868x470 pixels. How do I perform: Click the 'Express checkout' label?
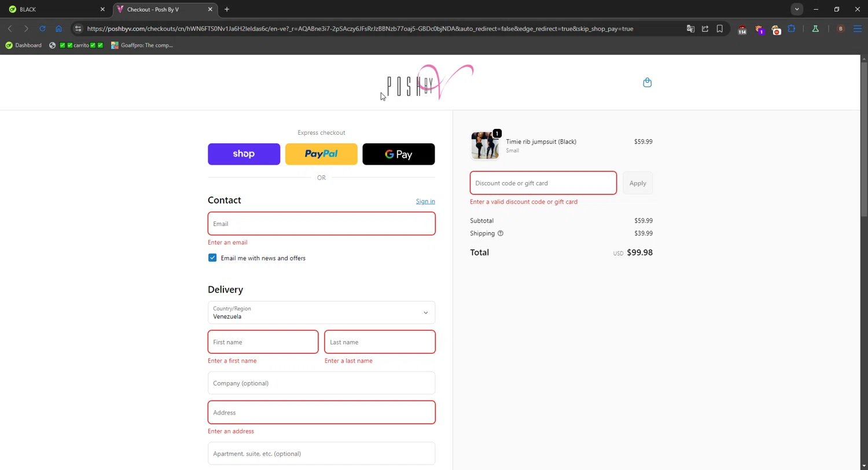pos(321,132)
